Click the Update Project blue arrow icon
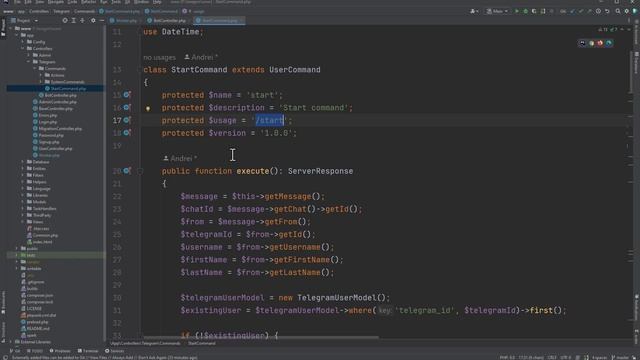This screenshot has width=640, height=360. coord(572,11)
